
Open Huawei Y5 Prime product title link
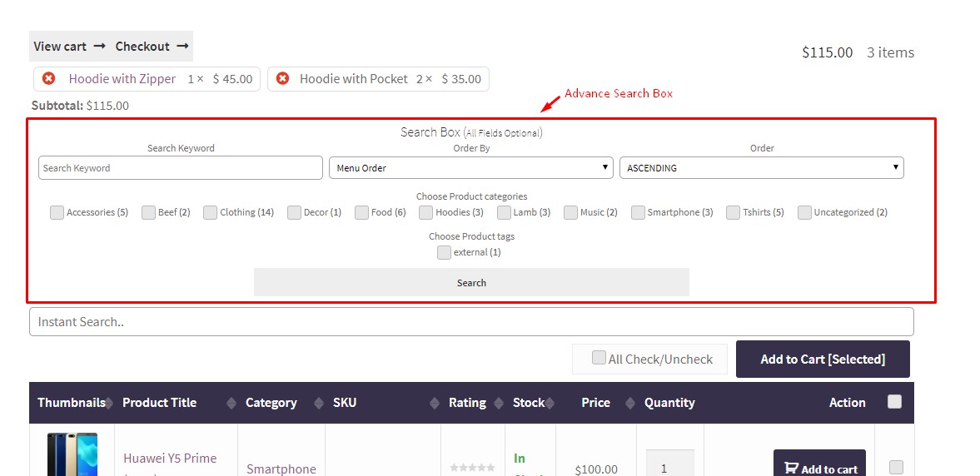pyautogui.click(x=170, y=459)
